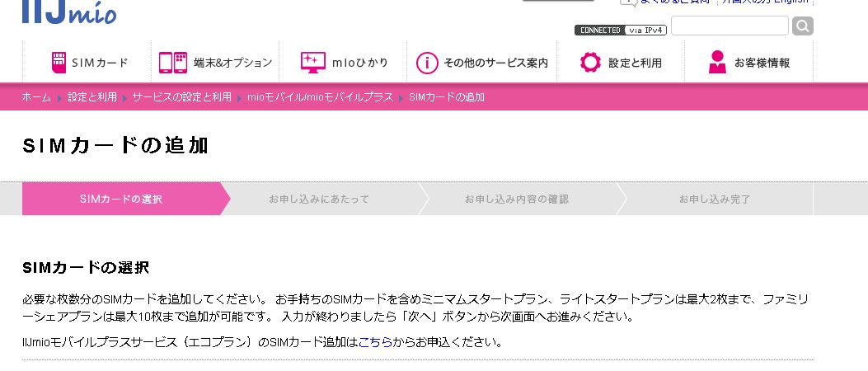
Task: Click the gear icon for 設定と利用
Action: (x=590, y=63)
